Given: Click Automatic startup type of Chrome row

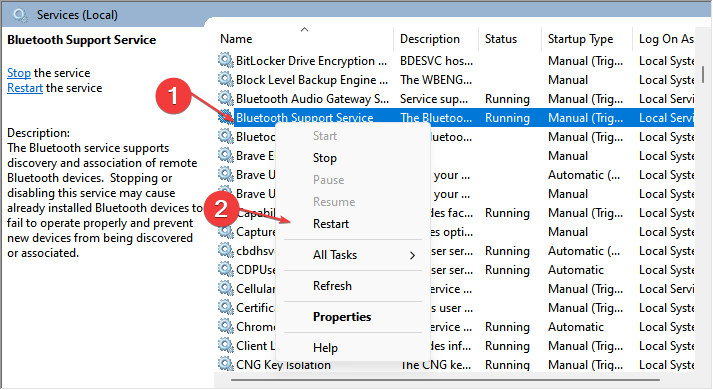Looking at the screenshot, I should 576,327.
